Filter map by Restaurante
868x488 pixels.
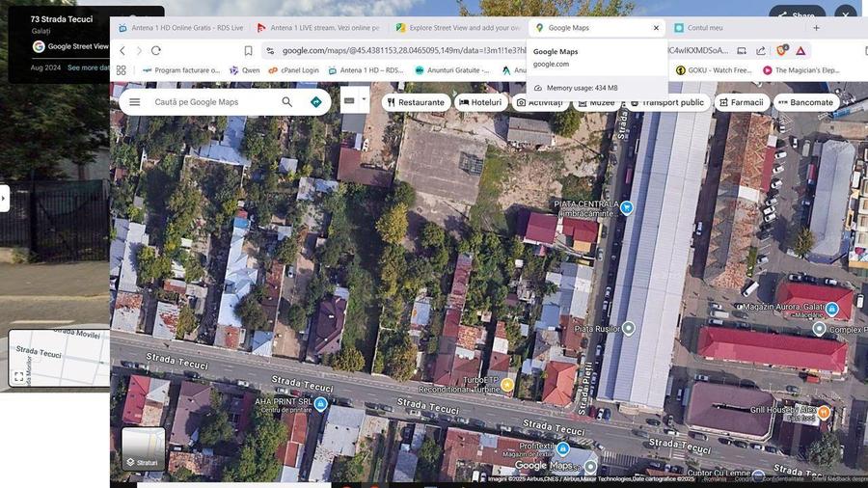click(x=416, y=102)
